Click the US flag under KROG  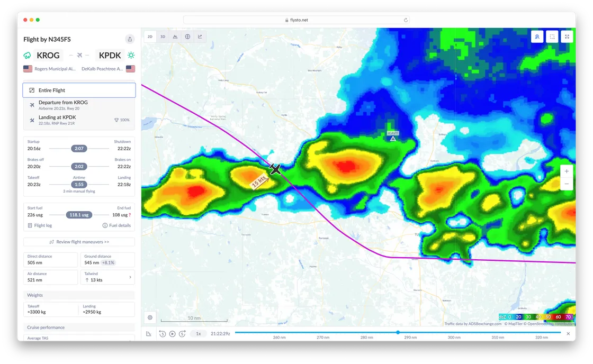pos(28,69)
